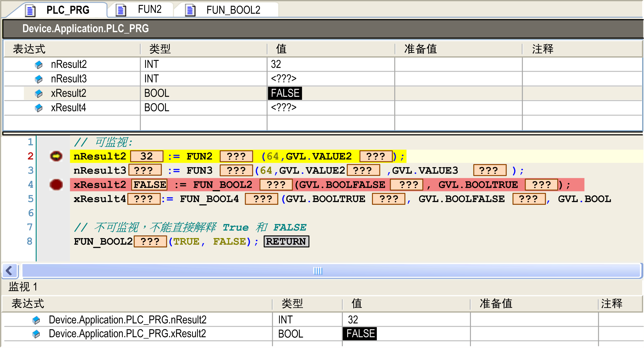Click the RETURN marker on line 8
Image resolution: width=644 pixels, height=358 pixels.
[286, 241]
